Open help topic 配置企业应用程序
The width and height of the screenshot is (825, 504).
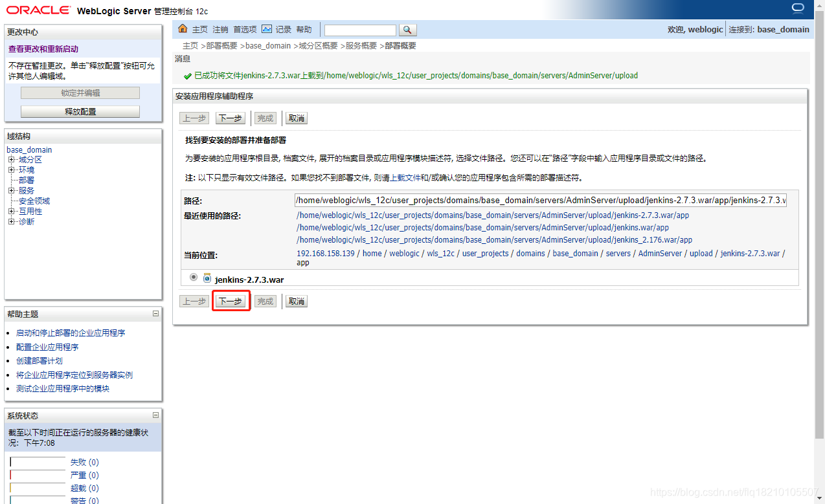(47, 347)
